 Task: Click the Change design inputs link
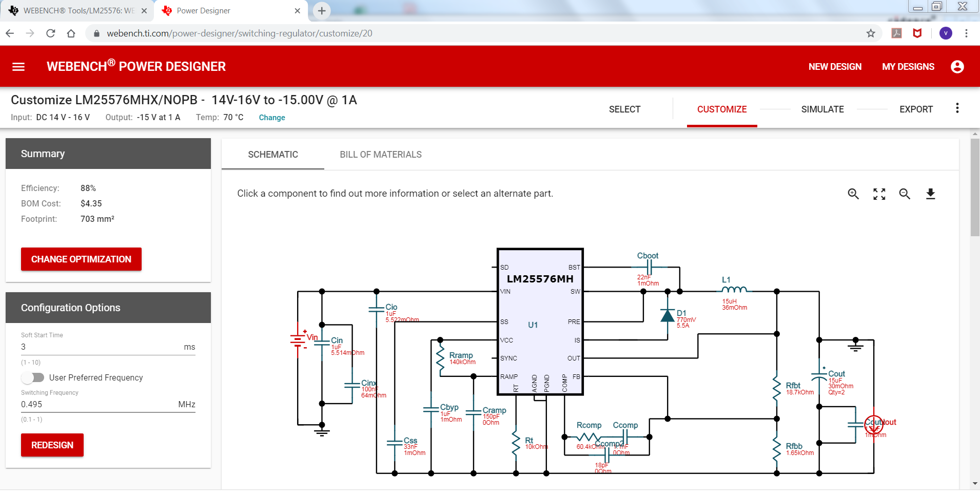(272, 118)
